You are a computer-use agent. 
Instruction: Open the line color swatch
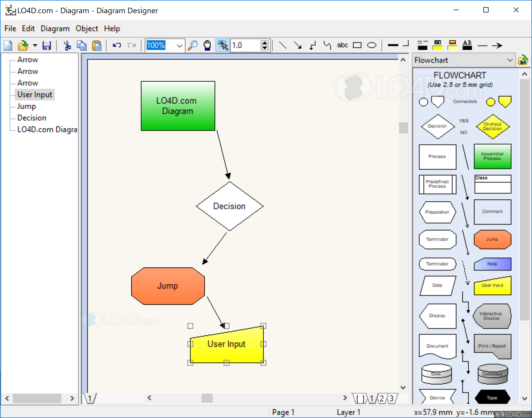tap(423, 45)
